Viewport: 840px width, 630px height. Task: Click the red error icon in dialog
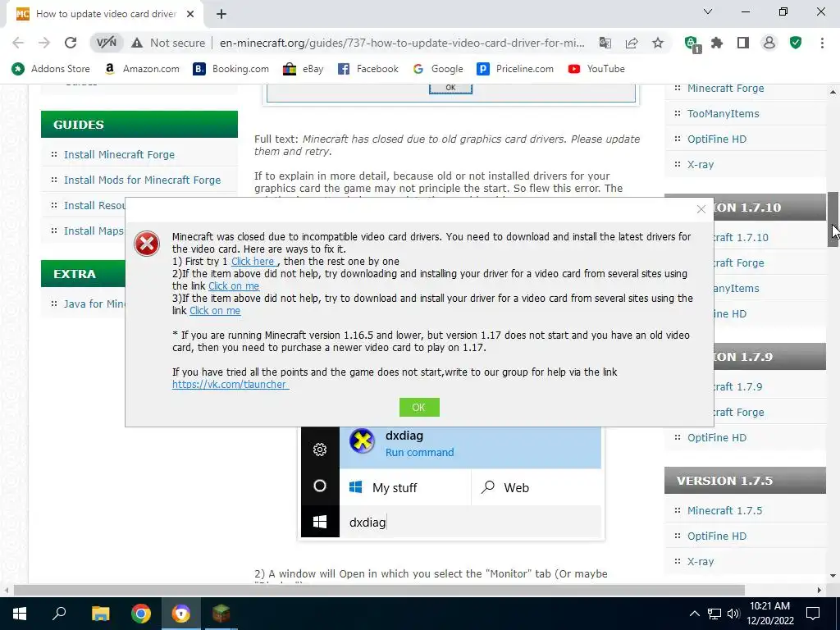point(147,244)
